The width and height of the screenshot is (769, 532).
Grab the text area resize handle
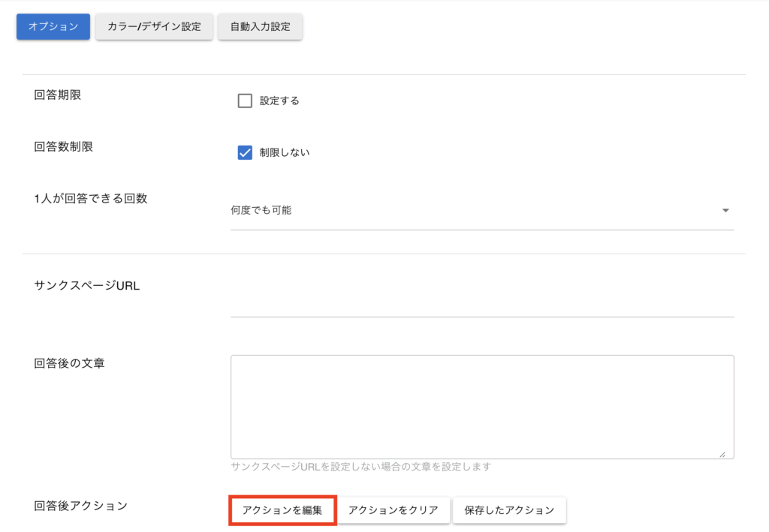coord(722,453)
